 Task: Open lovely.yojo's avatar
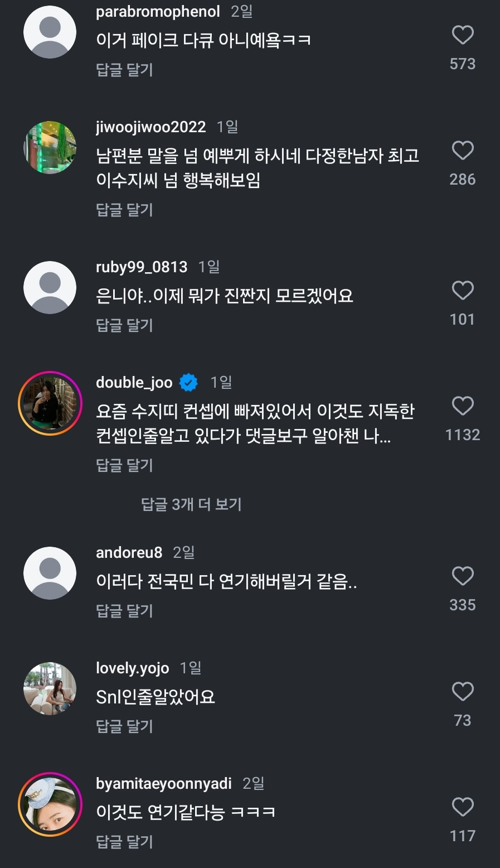click(50, 688)
